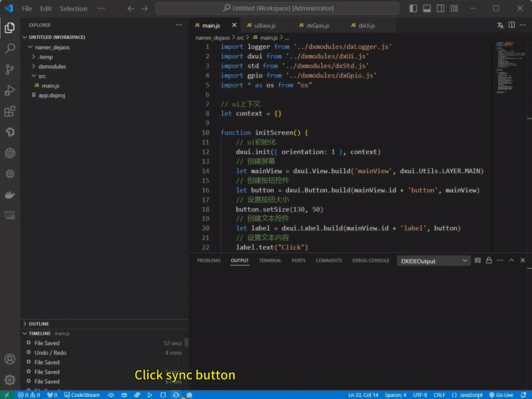Open the Search view in activity bar

(10, 49)
